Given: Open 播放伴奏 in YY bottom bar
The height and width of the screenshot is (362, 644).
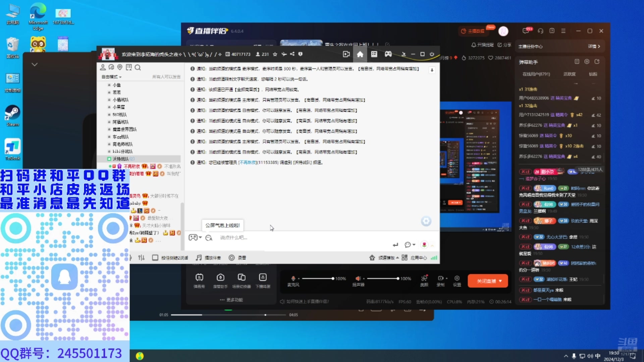Looking at the screenshot, I should pyautogui.click(x=208, y=258).
